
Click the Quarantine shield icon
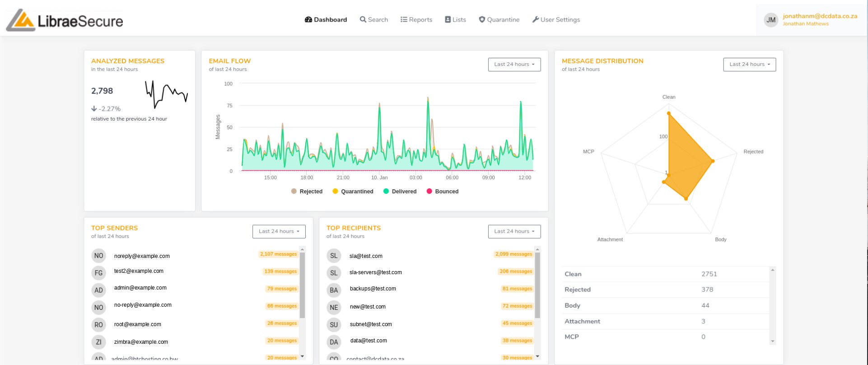482,19
